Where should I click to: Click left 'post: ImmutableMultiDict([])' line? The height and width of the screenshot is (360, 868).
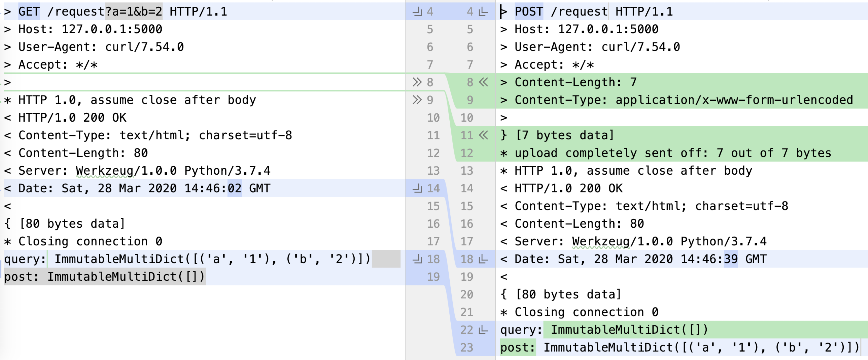pos(105,277)
